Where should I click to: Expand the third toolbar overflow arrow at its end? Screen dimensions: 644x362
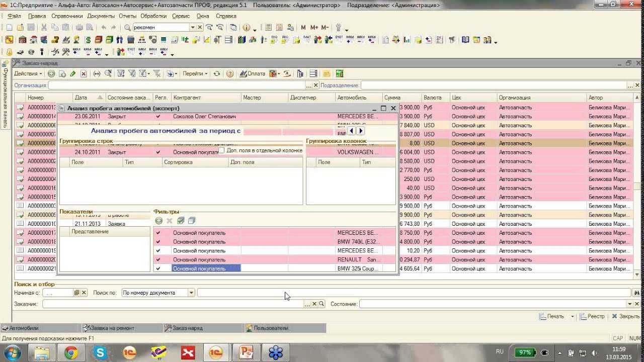172,54
